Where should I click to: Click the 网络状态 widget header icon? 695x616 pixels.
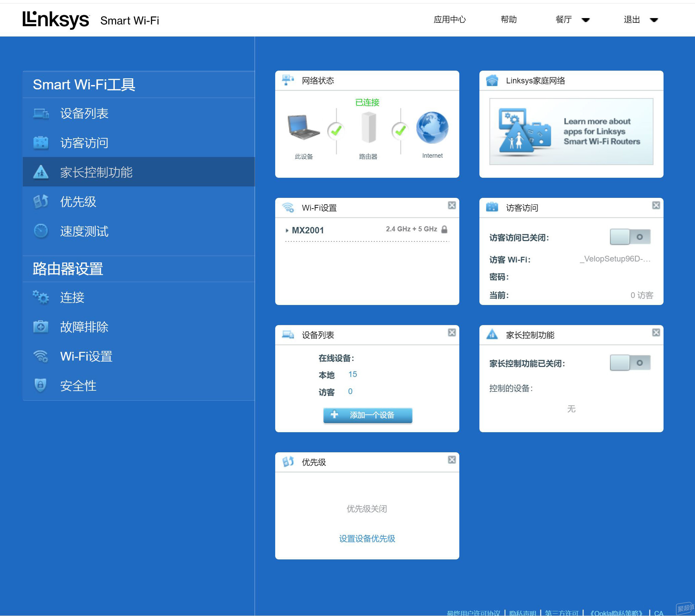288,81
